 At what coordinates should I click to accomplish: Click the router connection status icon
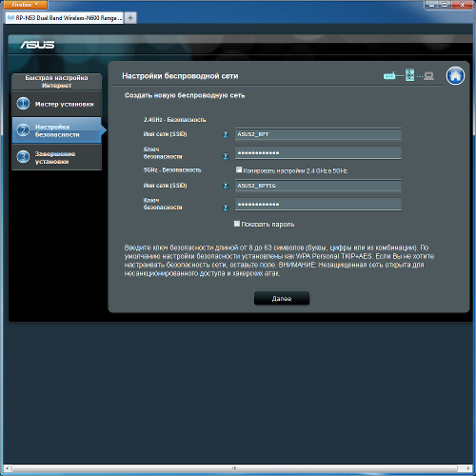click(389, 76)
